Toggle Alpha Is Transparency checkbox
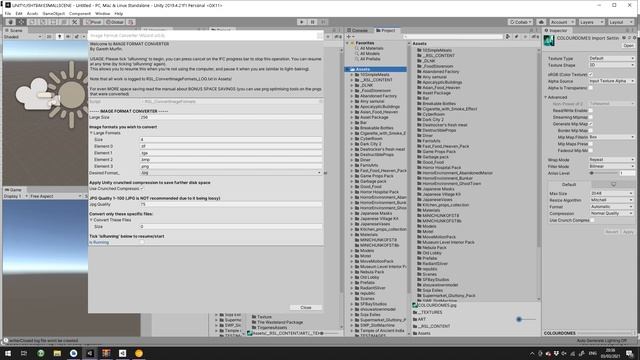 pos(591,88)
